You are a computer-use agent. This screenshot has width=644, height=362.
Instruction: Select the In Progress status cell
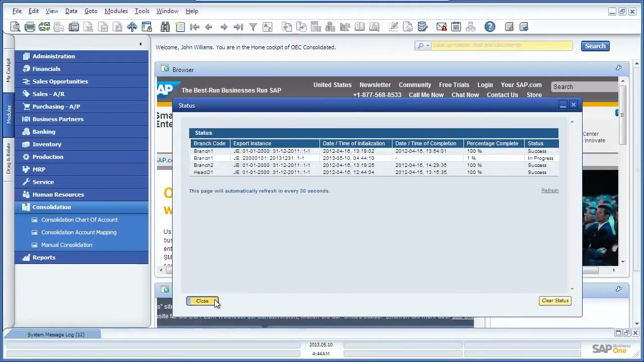[x=540, y=158]
